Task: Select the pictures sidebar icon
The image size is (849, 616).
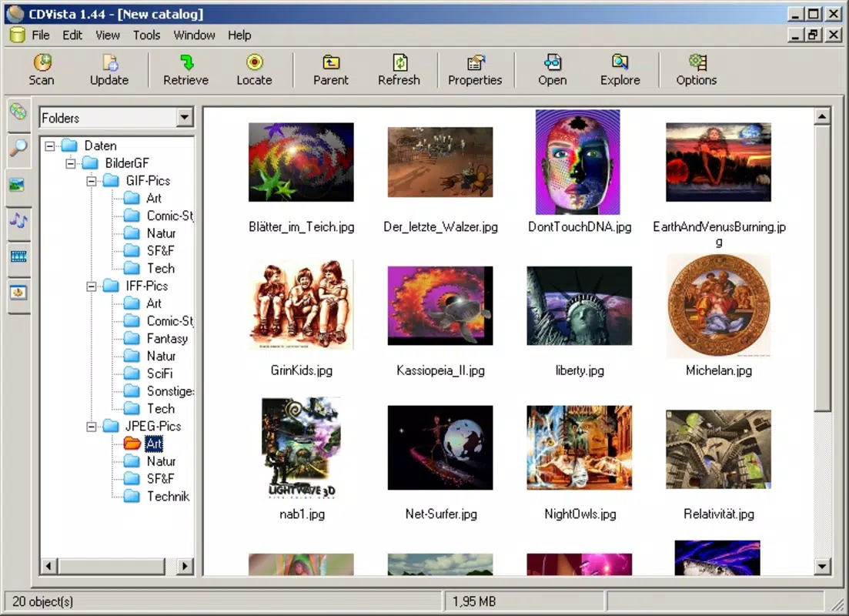Action: click(x=18, y=185)
